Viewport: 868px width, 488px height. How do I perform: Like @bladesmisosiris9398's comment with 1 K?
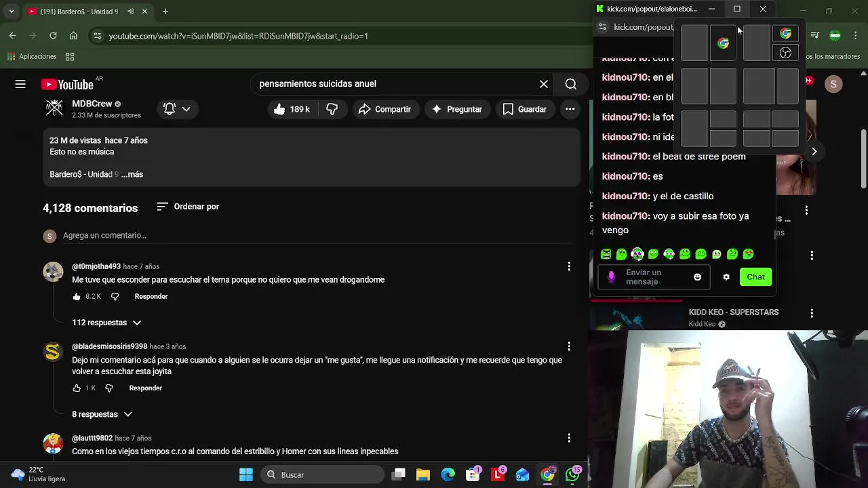pos(77,388)
